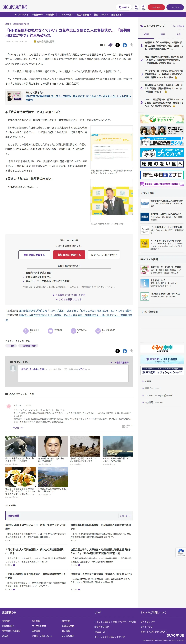186x644 pixels.
Task: Click the bottom share/upload icon
Action: click(131, 351)
